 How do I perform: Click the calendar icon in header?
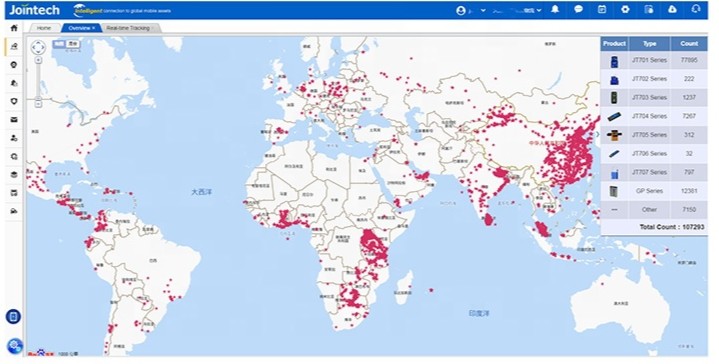click(x=602, y=9)
